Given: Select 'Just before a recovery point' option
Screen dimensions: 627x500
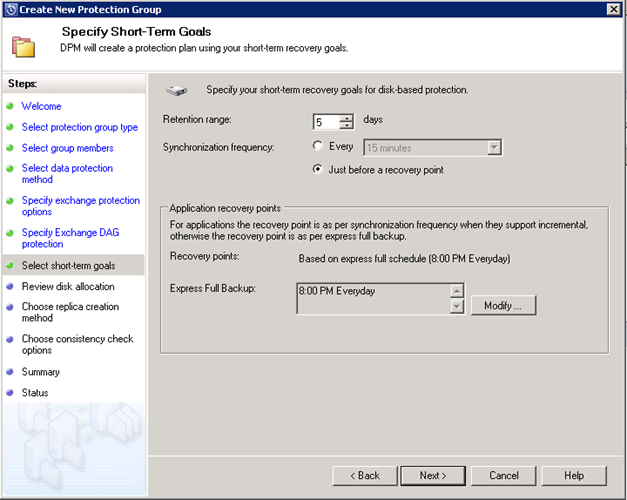Looking at the screenshot, I should point(318,170).
